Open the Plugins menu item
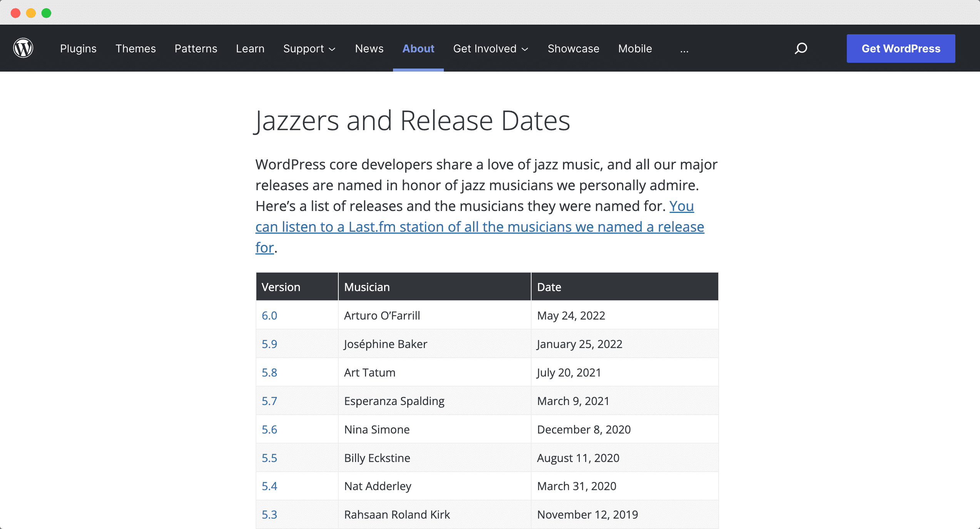Image resolution: width=980 pixels, height=529 pixels. [78, 49]
